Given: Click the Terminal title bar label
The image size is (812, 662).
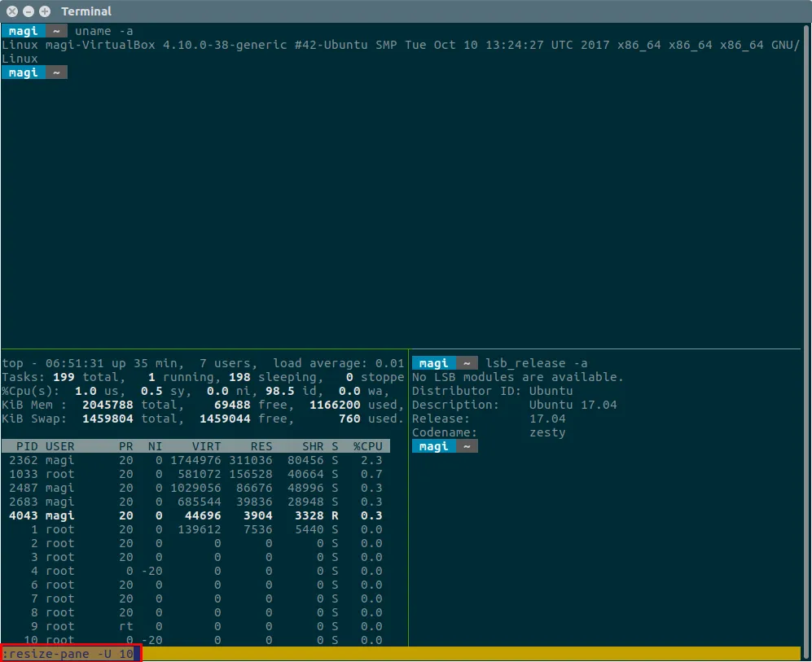Looking at the screenshot, I should [x=86, y=11].
